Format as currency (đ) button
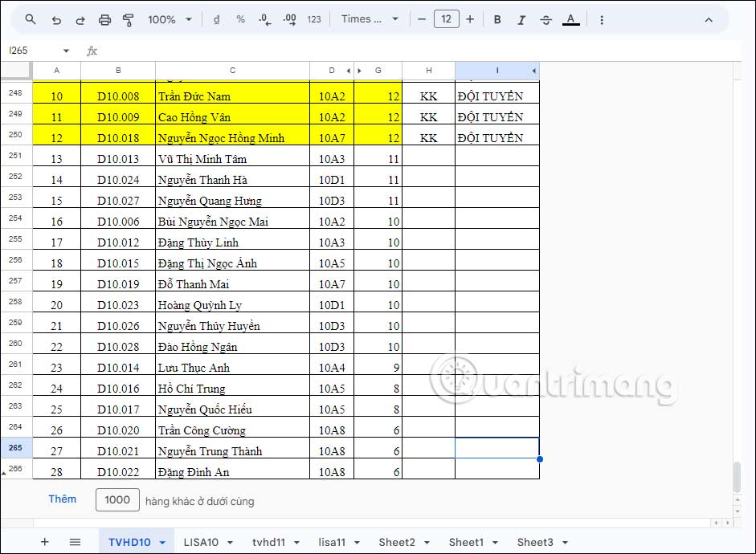 (x=216, y=20)
